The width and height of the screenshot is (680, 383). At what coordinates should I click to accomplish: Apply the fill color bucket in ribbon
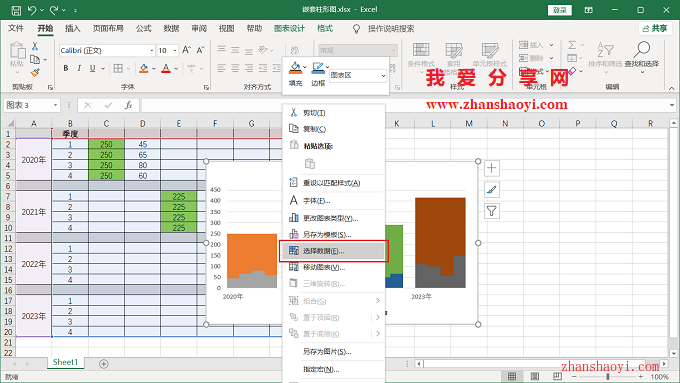(144, 68)
